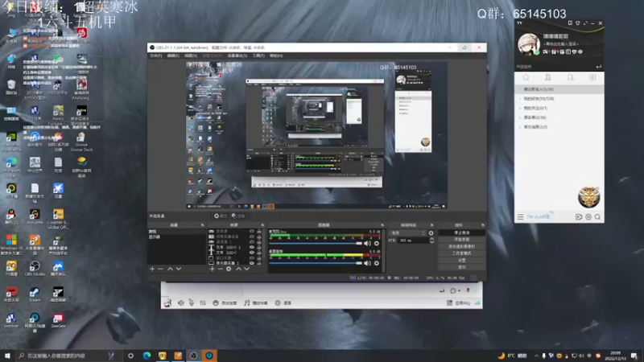Open source properties gear in sources panel

(229, 269)
